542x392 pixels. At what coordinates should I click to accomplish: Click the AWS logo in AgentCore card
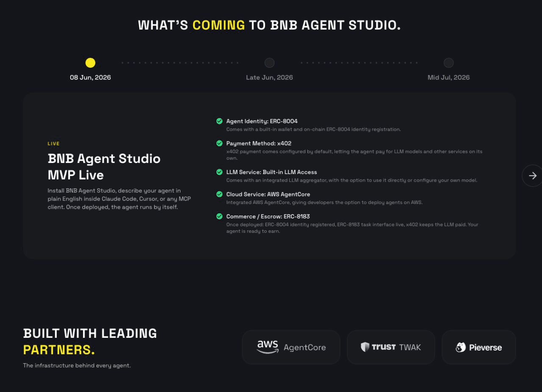[x=268, y=347]
